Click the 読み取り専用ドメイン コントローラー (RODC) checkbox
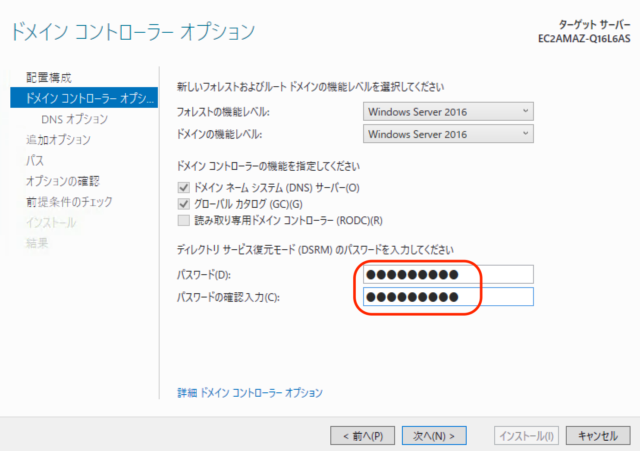Image resolution: width=640 pixels, height=451 pixels. pos(183,220)
